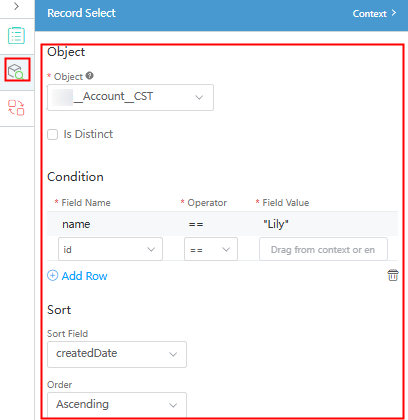
Task: Delete condition rows with the trash icon
Action: pos(393,275)
